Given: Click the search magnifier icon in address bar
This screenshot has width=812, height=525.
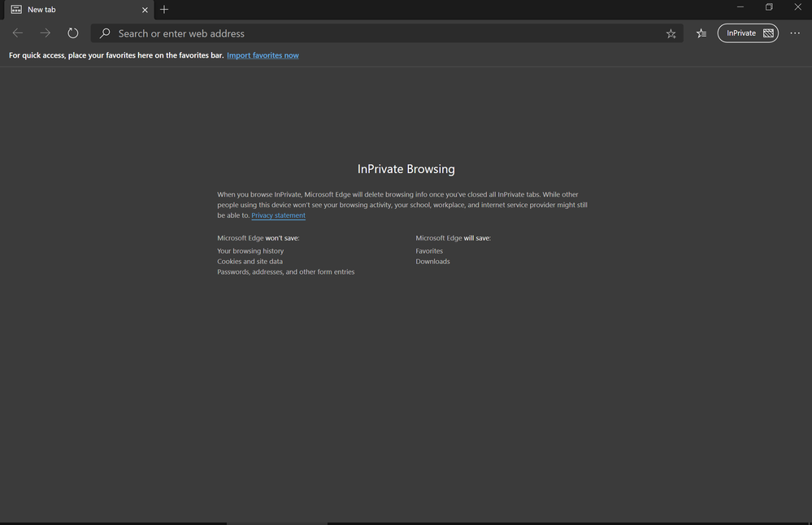Looking at the screenshot, I should 105,33.
